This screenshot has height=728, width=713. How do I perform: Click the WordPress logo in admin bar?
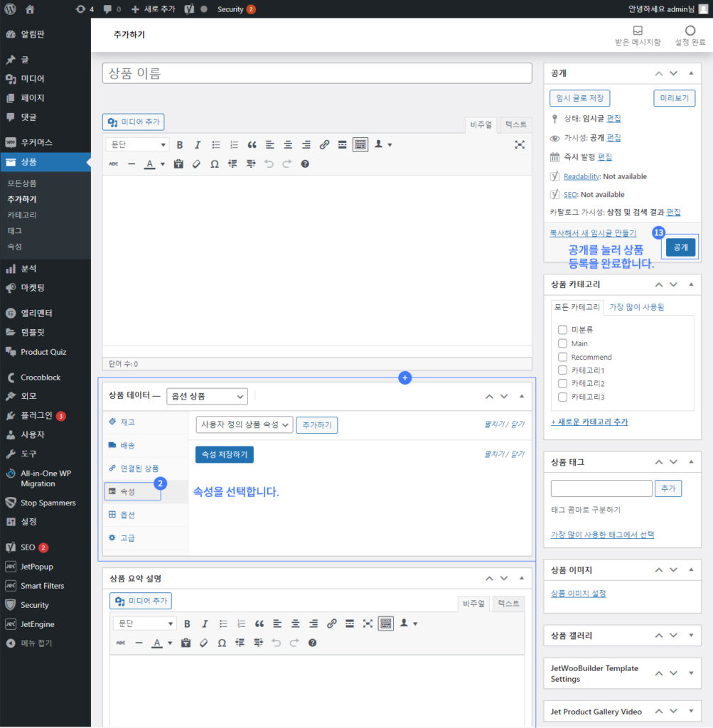coord(10,9)
